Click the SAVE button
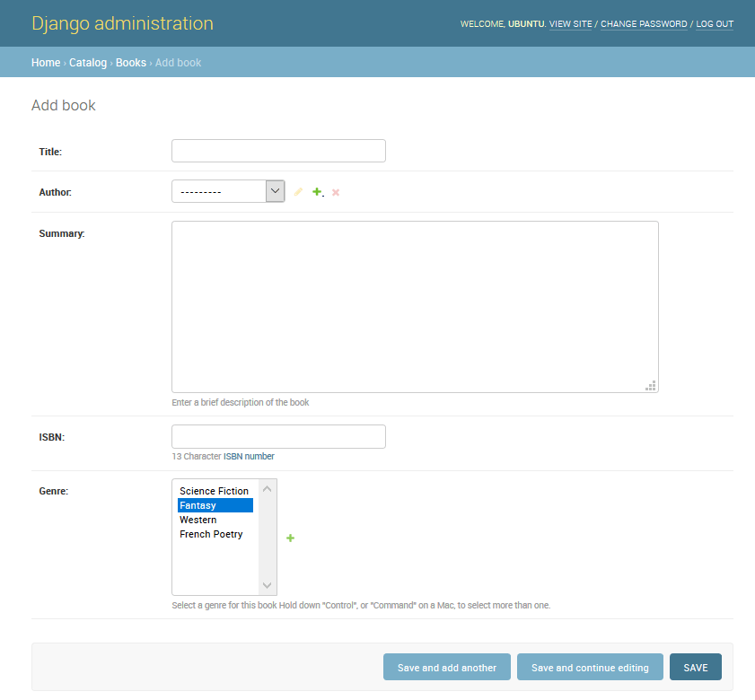The width and height of the screenshot is (755, 700). pos(696,667)
